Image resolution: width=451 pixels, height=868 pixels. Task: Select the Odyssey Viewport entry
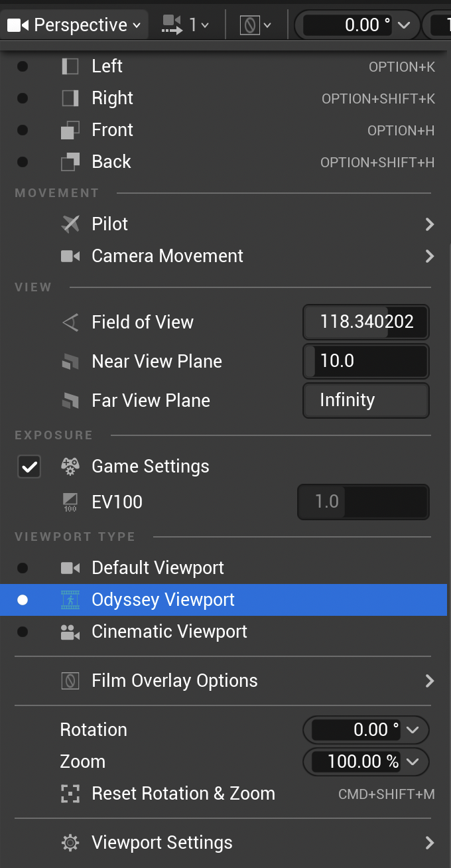[163, 600]
